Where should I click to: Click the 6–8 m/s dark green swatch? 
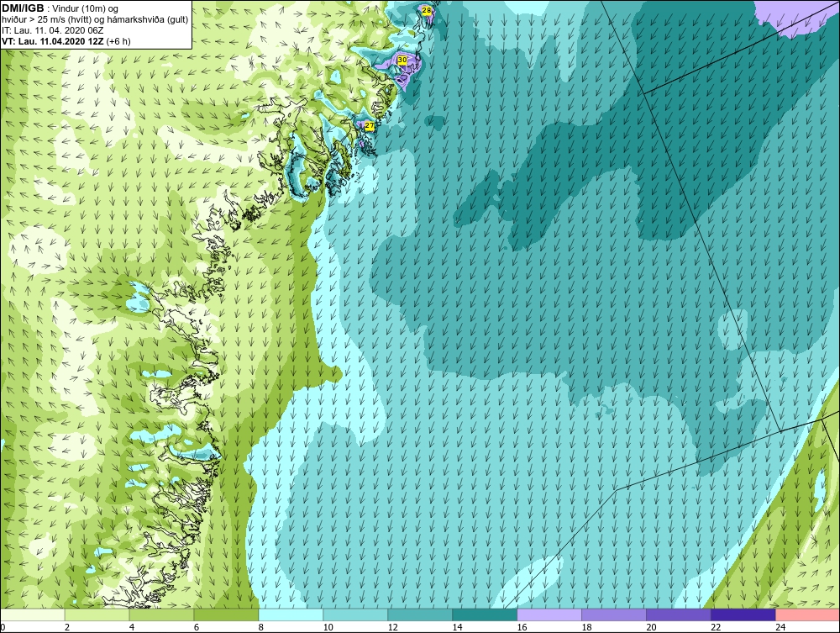tap(226, 615)
